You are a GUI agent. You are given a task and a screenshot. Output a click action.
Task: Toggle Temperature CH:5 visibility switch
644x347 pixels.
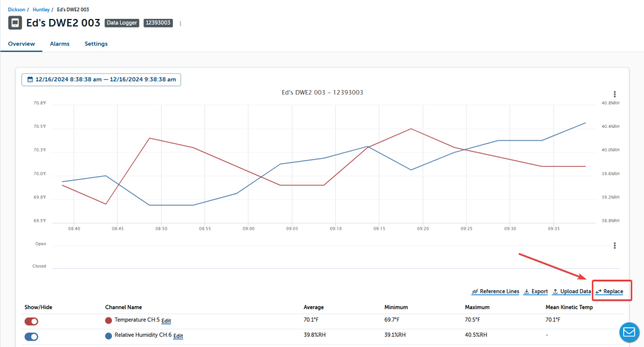(31, 321)
